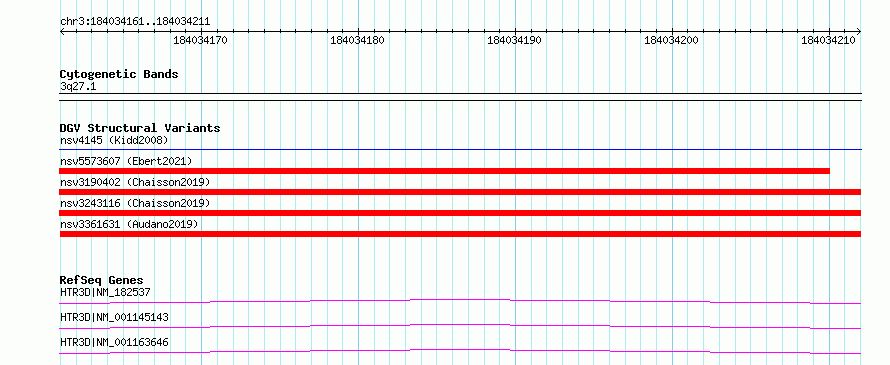Open the nsv3243116 (Chaisson2019) variant label

tap(135, 203)
